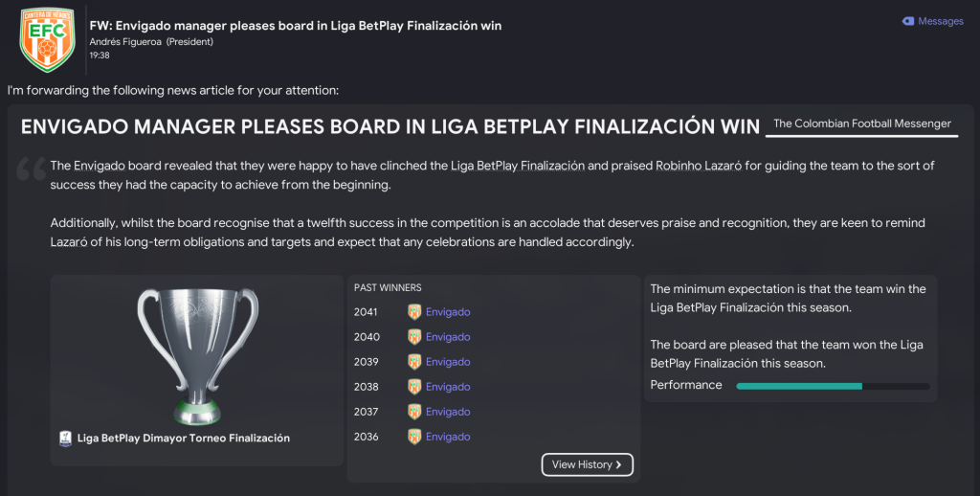Select Envigado link for 2040 winner
This screenshot has height=496, width=980.
pyautogui.click(x=448, y=337)
